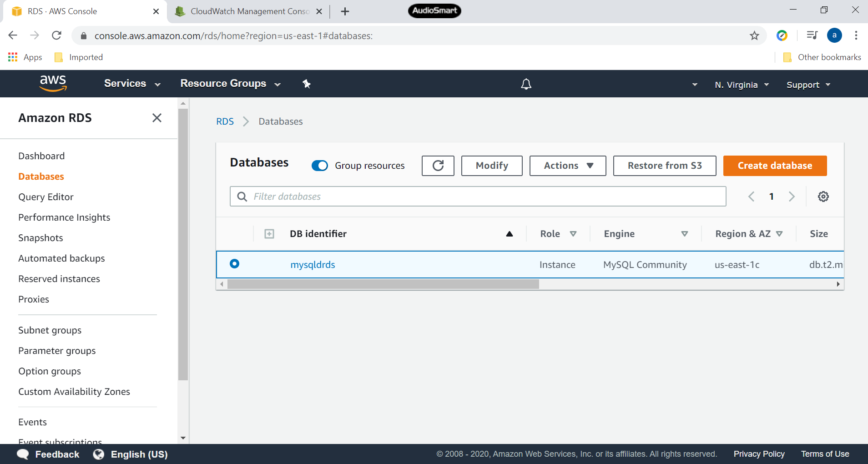868x464 pixels.
Task: Open account name dropdown arrow
Action: (x=695, y=85)
